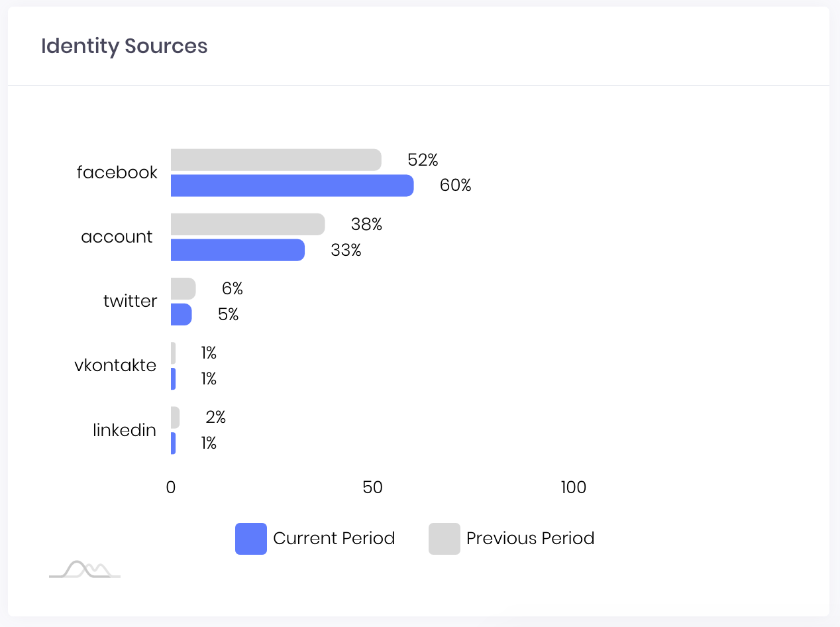Toggle the Current Period legend swatch
840x627 pixels.
click(251, 539)
